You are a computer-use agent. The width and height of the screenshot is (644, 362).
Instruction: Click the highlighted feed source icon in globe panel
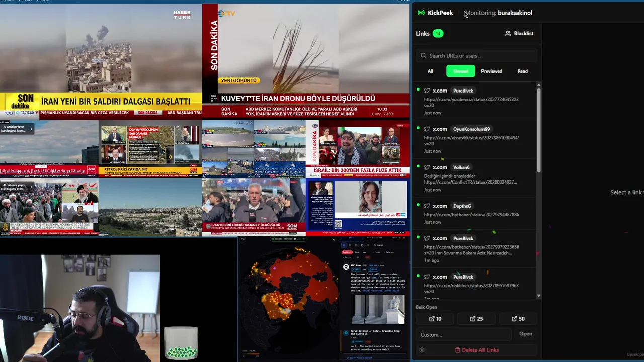pyautogui.click(x=344, y=245)
